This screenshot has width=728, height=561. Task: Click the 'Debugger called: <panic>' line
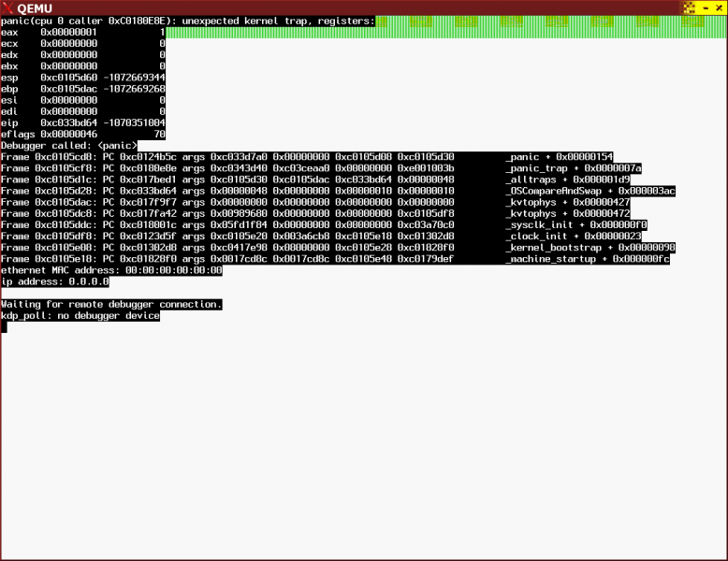coord(68,146)
